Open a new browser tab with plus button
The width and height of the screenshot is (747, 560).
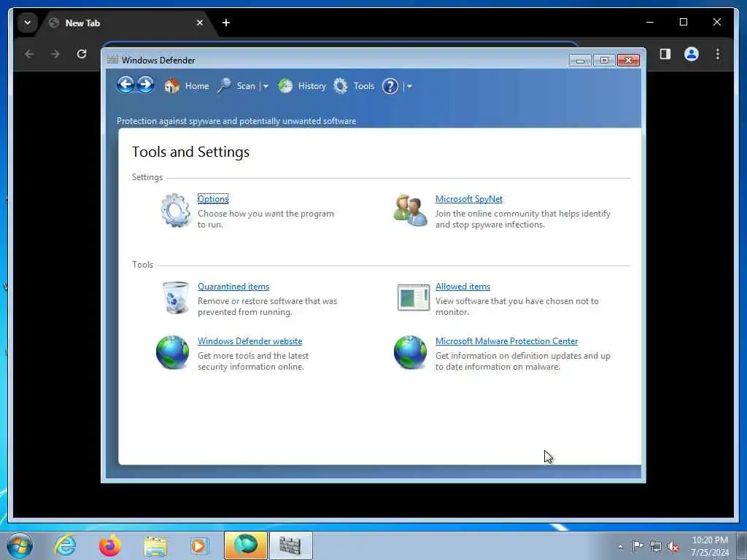(226, 23)
